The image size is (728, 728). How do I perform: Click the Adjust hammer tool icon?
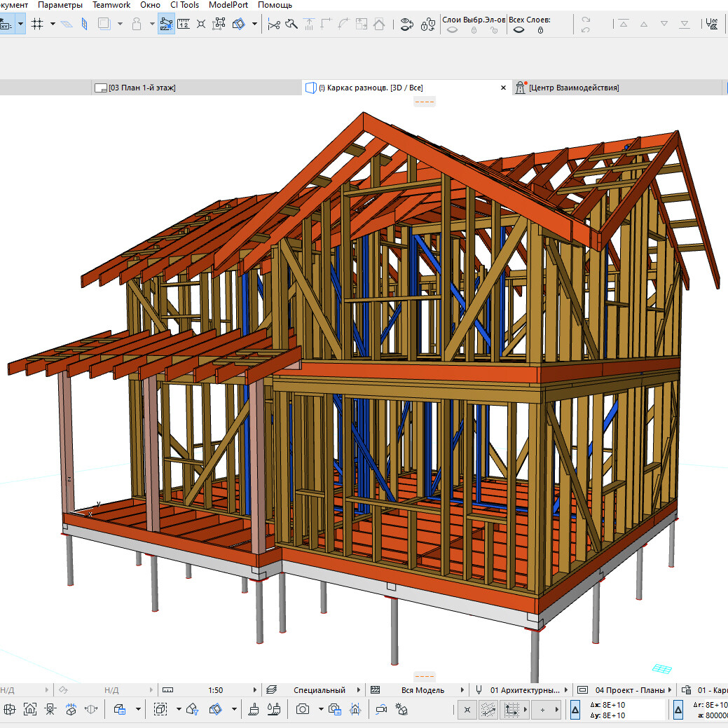click(291, 25)
